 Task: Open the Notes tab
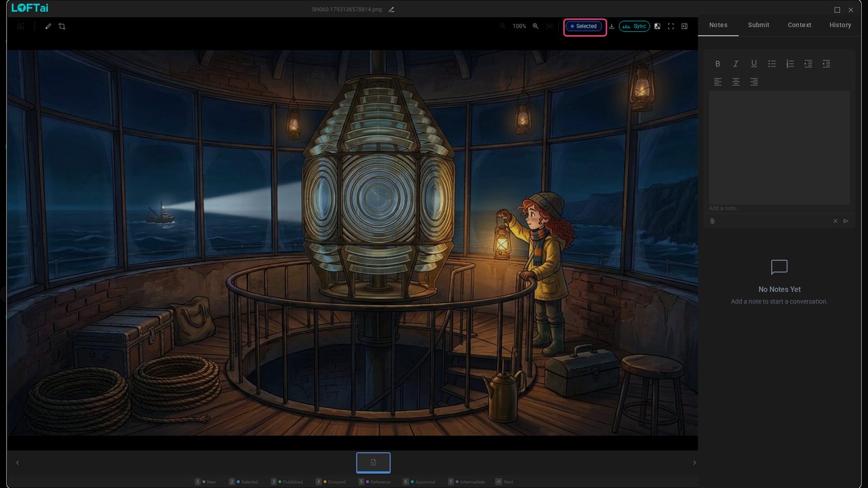718,25
